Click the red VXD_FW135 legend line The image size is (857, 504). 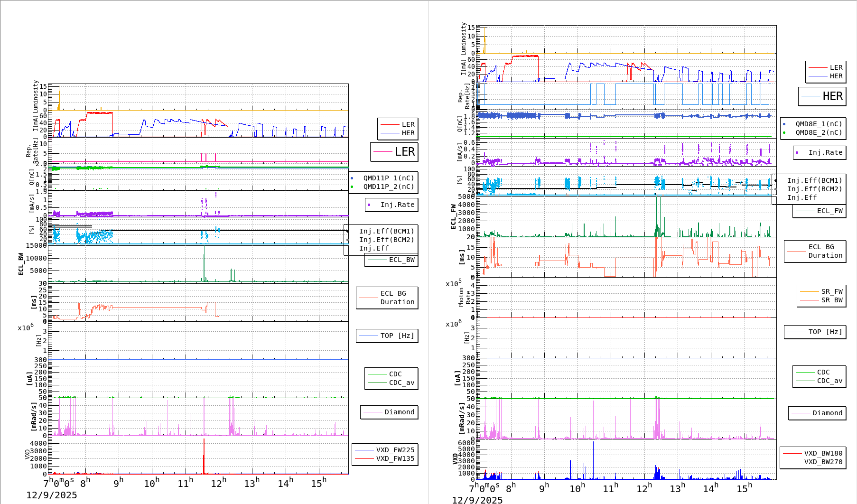tap(364, 458)
